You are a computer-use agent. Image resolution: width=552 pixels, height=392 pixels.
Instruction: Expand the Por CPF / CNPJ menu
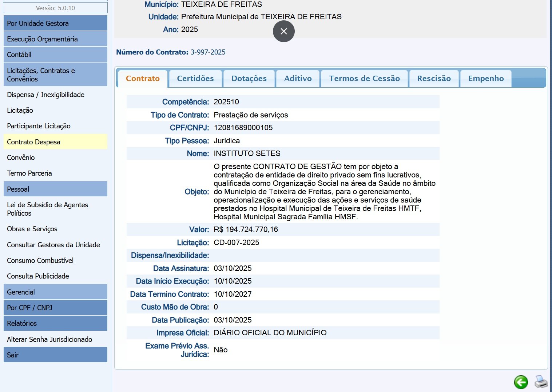tap(55, 308)
